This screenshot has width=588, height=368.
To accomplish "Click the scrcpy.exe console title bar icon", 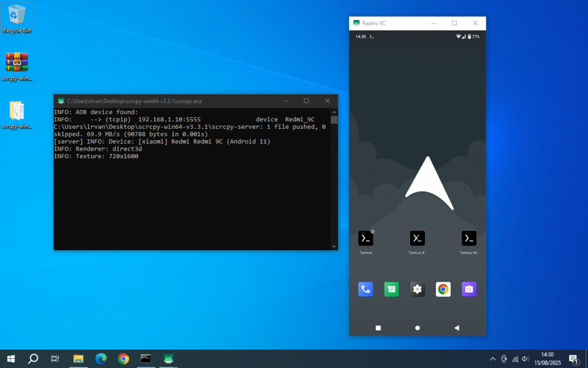I will [x=61, y=101].
